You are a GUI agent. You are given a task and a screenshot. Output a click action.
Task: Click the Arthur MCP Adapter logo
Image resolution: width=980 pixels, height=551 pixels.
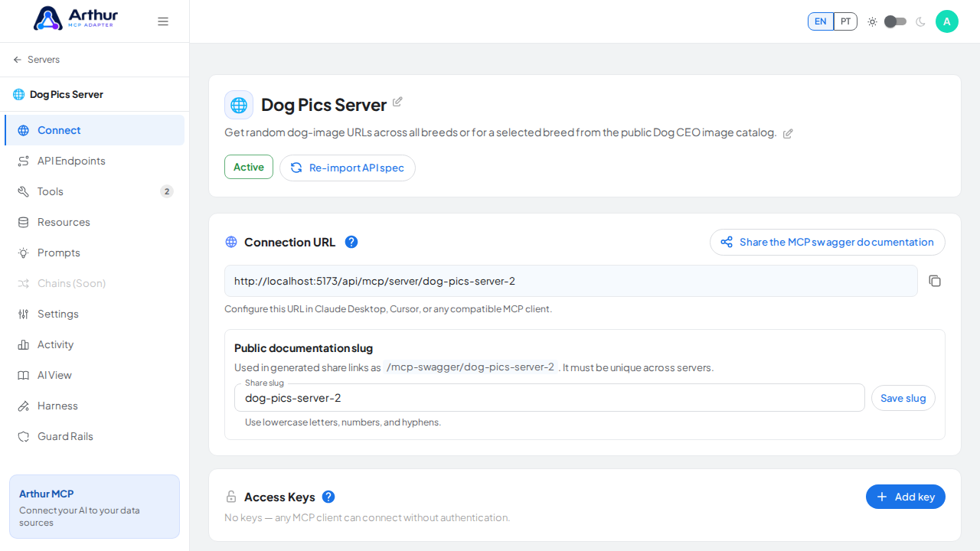pos(74,18)
